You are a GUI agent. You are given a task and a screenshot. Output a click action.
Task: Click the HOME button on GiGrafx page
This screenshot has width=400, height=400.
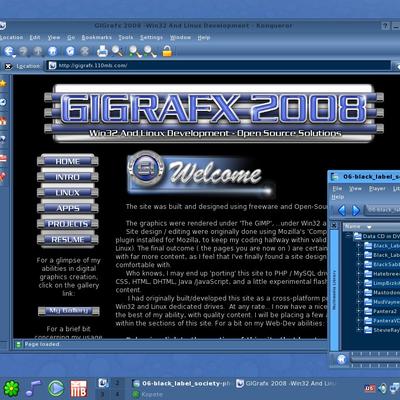[x=68, y=161]
